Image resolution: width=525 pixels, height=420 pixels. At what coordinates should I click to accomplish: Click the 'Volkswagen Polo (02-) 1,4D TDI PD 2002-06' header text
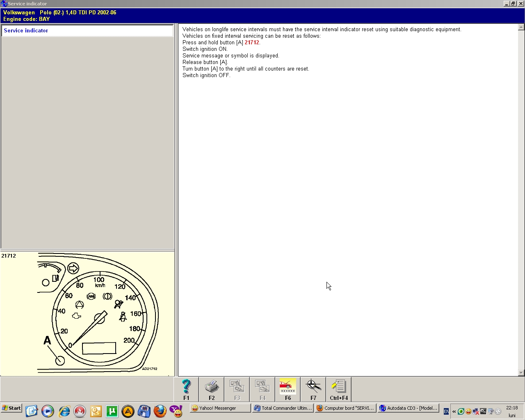click(60, 13)
